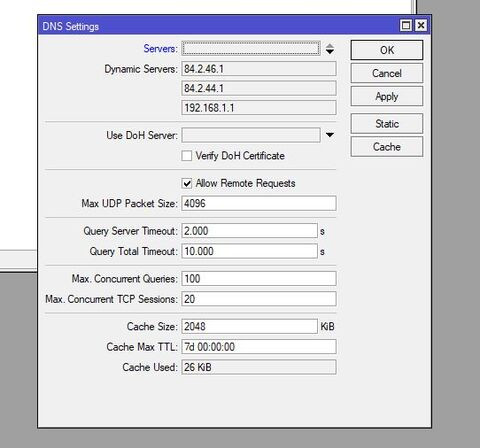The height and width of the screenshot is (448, 480).
Task: Enable Verify DoH Certificate checkbox
Action: [187, 156]
